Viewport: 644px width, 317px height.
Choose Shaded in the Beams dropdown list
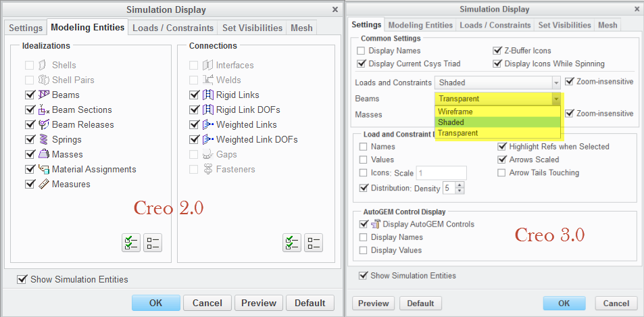[x=497, y=122]
